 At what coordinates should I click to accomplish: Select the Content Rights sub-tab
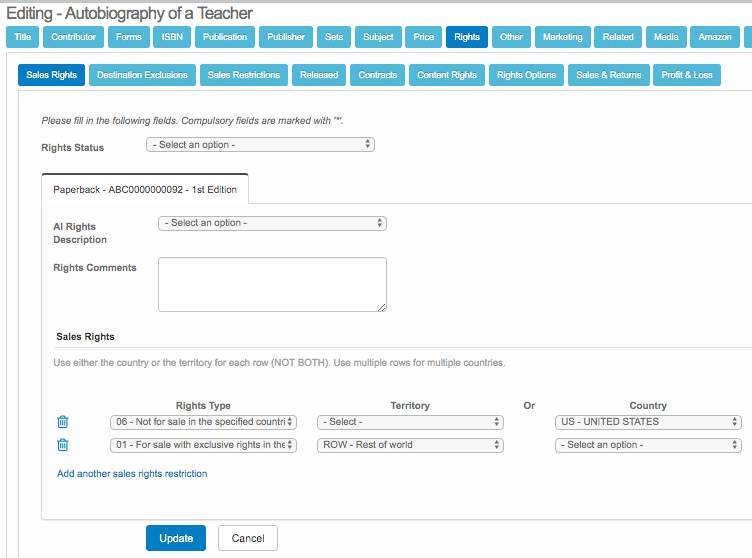[x=447, y=75]
